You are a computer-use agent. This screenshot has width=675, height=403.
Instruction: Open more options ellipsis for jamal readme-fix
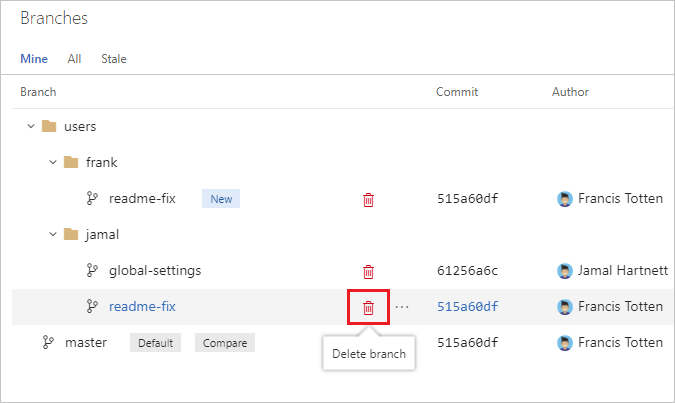point(402,307)
